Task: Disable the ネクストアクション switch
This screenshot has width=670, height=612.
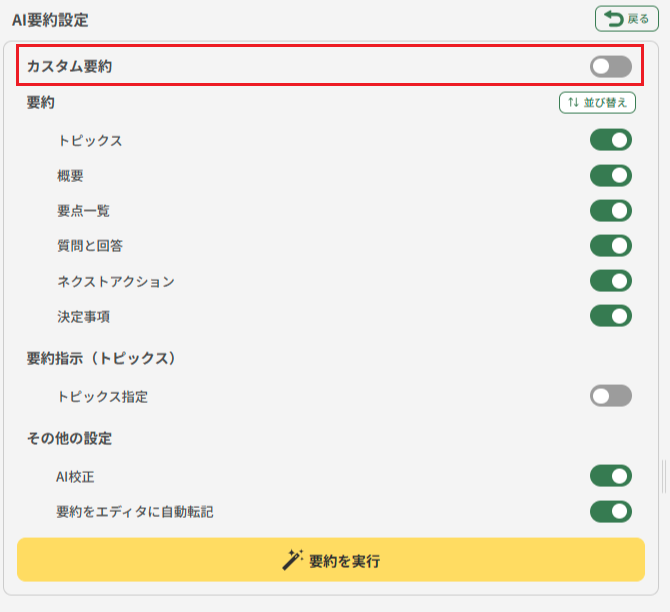Action: (610, 281)
